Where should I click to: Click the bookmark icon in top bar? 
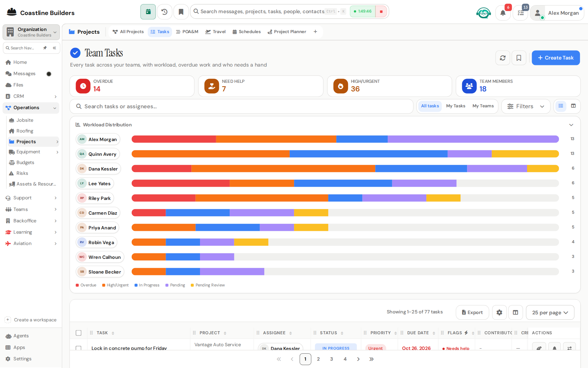(181, 12)
